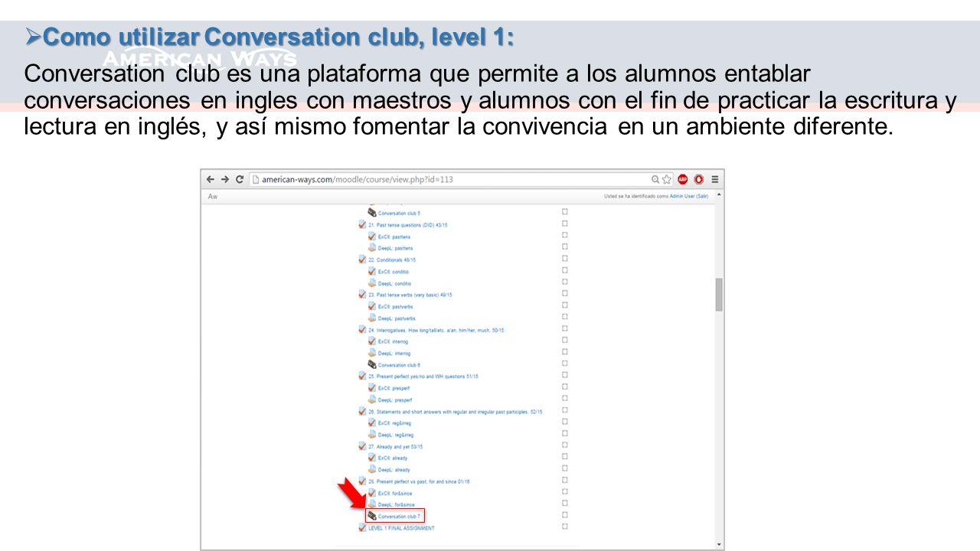The image size is (980, 551).
Task: Click the quiz icon beside 27. Already and yet
Action: (x=362, y=446)
